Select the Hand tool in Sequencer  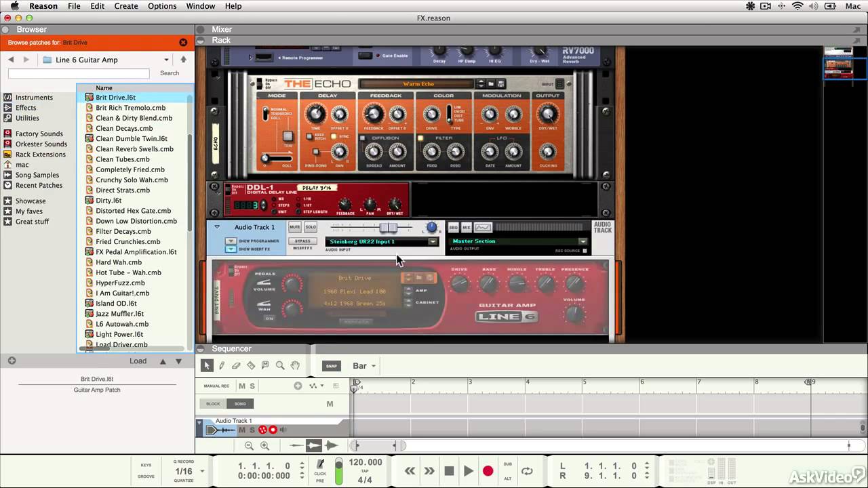coord(295,365)
